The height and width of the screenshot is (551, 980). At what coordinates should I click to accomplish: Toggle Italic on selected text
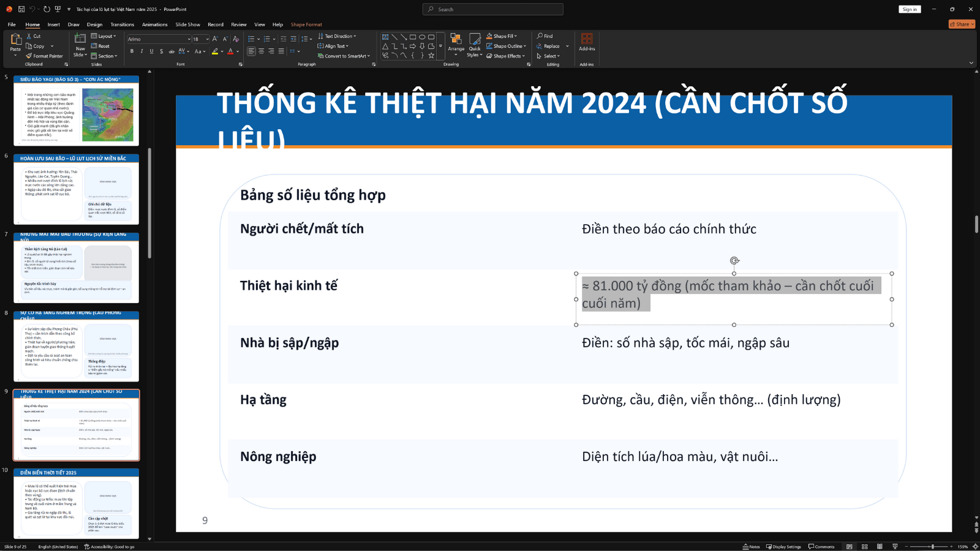tap(141, 51)
